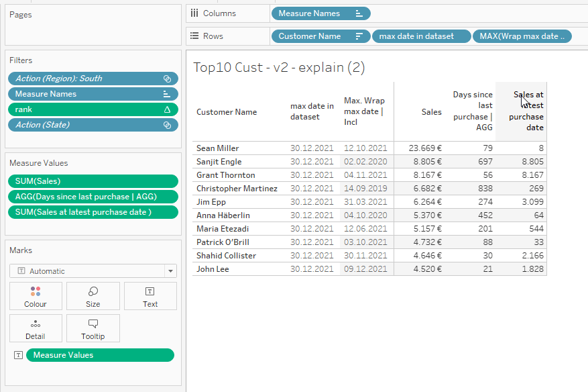Click the Days since last purchase header
This screenshot has height=392, width=588.
pyautogui.click(x=473, y=111)
